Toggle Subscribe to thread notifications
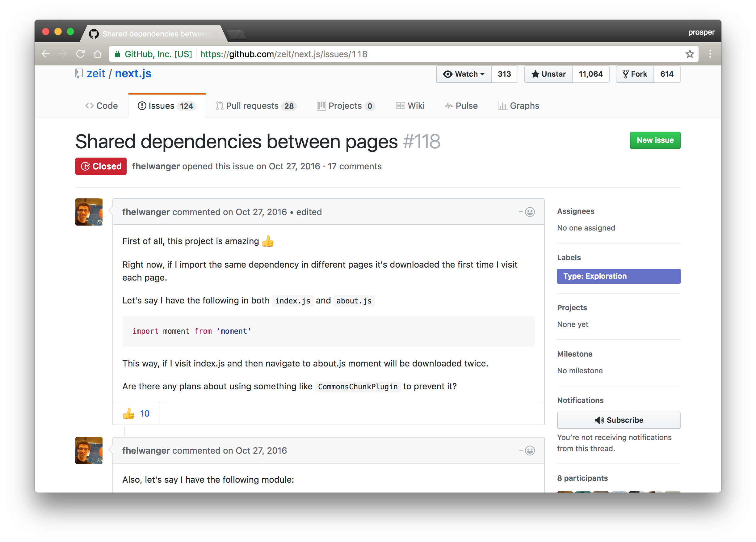Image resolution: width=756 pixels, height=542 pixels. pyautogui.click(x=618, y=420)
